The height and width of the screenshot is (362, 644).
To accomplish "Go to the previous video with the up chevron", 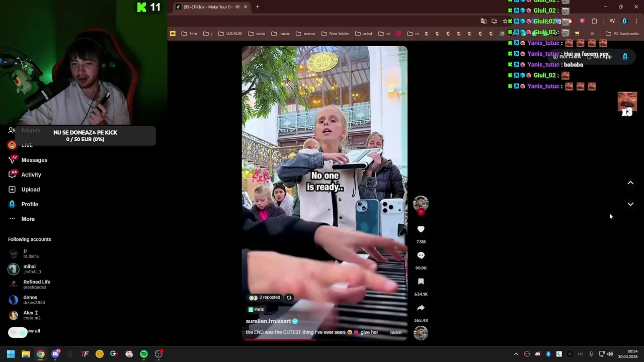I will [630, 183].
